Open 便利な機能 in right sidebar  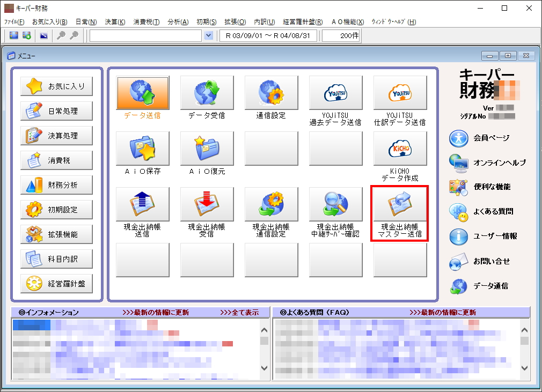480,187
